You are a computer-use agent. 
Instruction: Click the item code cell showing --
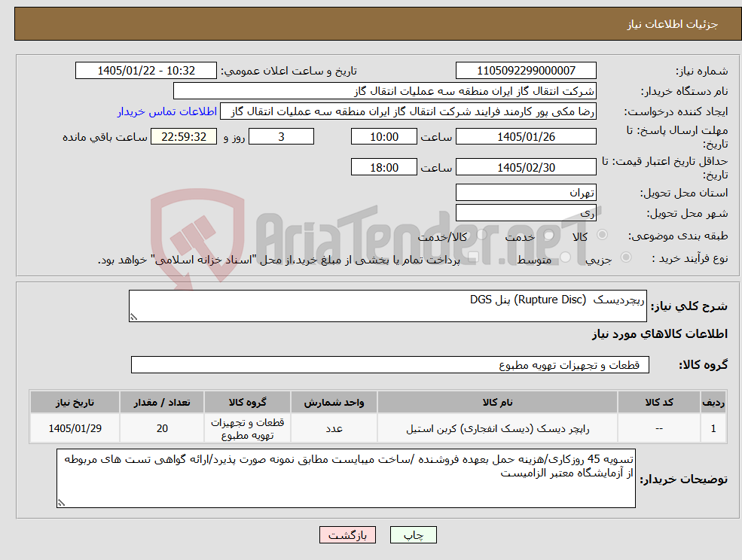pyautogui.click(x=659, y=428)
